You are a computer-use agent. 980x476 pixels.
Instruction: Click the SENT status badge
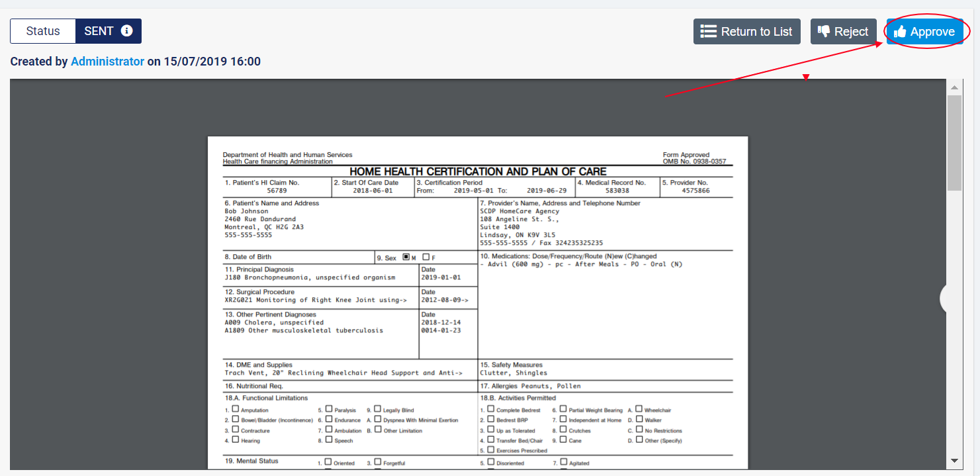click(99, 31)
